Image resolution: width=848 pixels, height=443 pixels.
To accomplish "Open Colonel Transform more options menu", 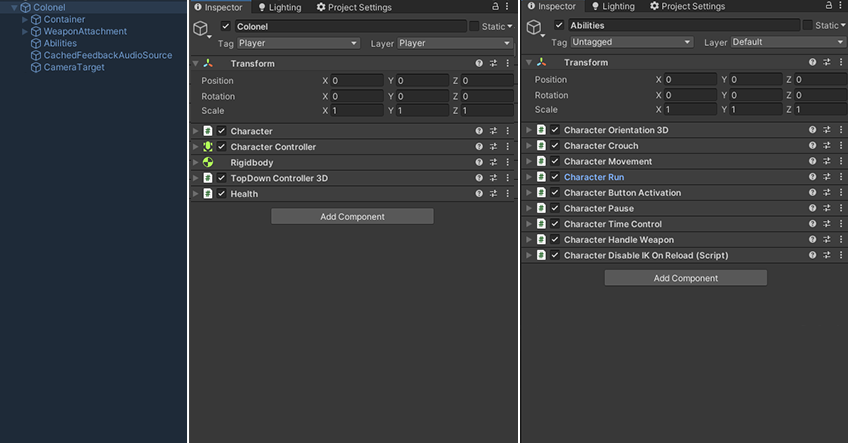I will pyautogui.click(x=507, y=63).
